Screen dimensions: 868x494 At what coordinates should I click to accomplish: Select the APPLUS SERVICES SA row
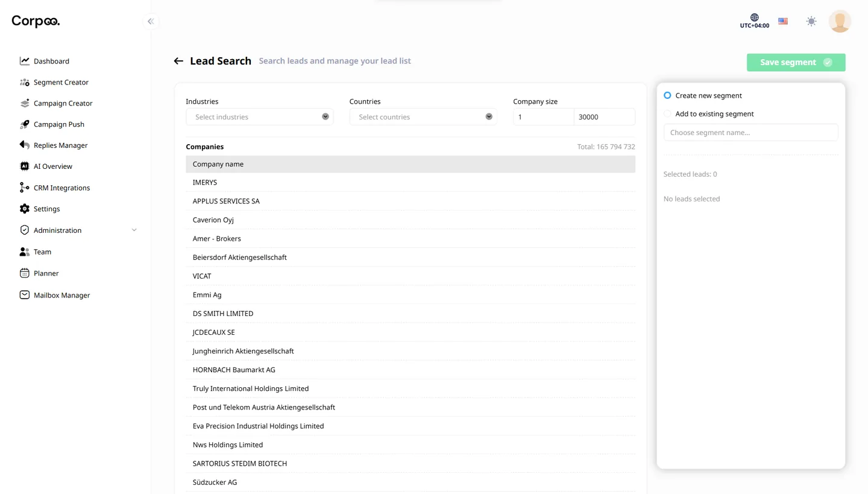[x=410, y=201]
